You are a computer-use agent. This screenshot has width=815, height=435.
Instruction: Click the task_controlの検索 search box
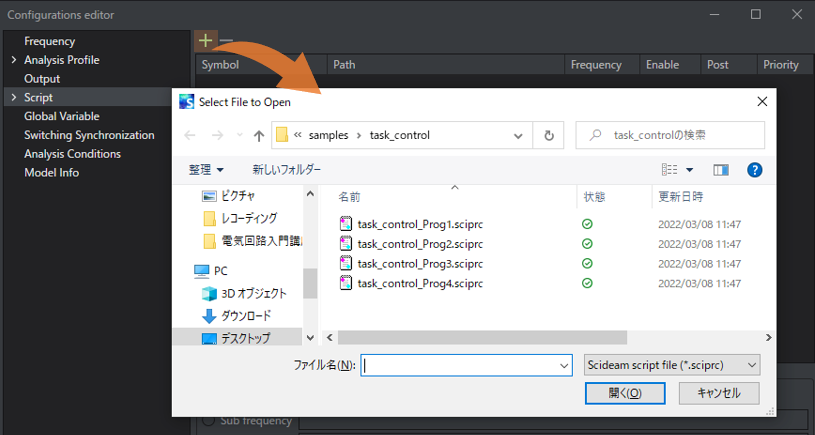point(670,135)
